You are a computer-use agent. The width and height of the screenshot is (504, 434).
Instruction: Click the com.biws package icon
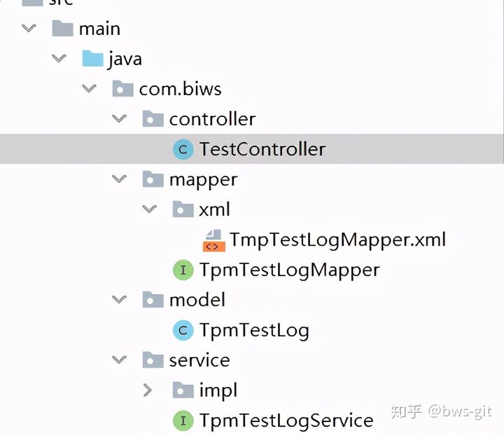[122, 89]
